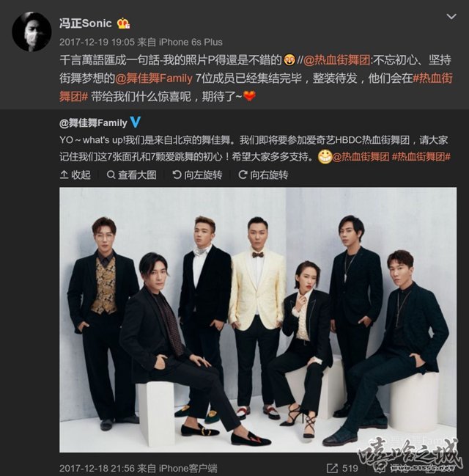
Task: Rotate image left with 向左旋转
Action: 197,175
